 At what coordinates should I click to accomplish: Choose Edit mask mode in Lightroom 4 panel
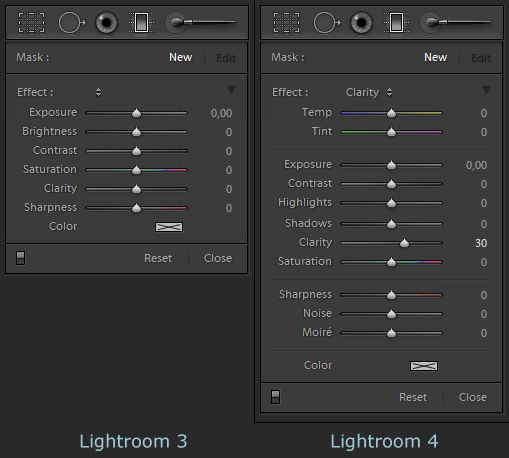click(481, 58)
